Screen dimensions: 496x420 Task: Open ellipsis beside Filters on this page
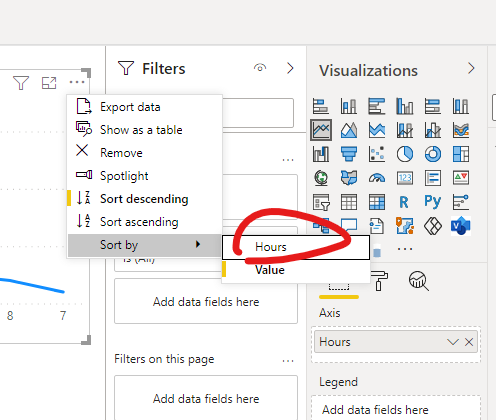(288, 361)
